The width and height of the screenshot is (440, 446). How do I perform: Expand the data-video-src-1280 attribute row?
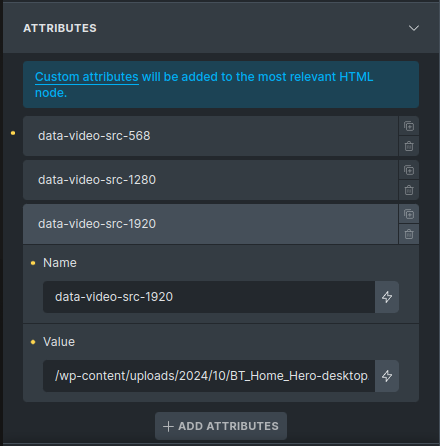pos(210,180)
